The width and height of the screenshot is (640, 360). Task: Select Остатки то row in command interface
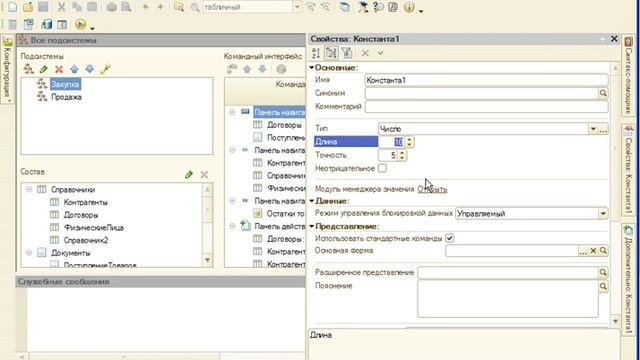pos(285,213)
